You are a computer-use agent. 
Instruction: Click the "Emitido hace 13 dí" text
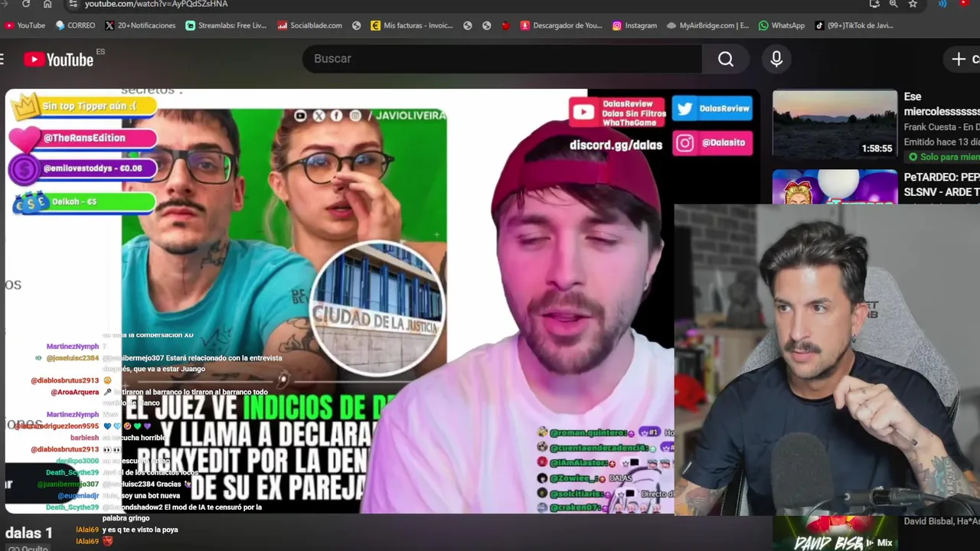point(942,142)
